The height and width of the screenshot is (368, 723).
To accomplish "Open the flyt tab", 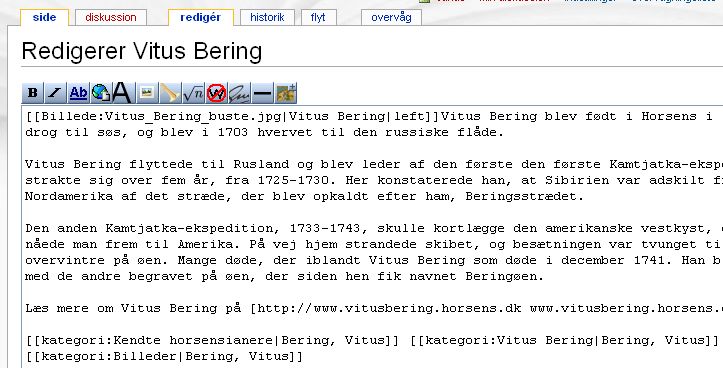I will [318, 18].
